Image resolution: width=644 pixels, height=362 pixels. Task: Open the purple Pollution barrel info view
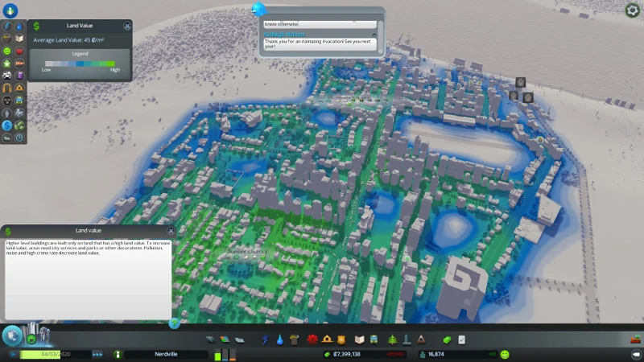19,76
